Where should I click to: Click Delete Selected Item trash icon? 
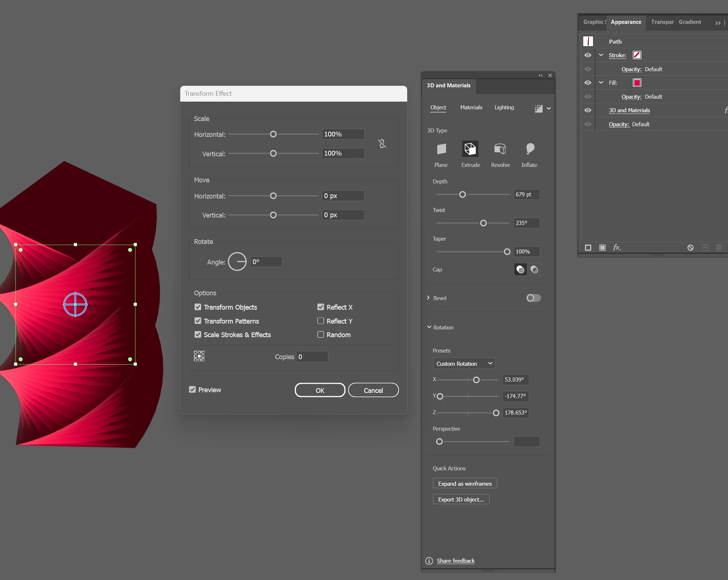click(x=719, y=248)
